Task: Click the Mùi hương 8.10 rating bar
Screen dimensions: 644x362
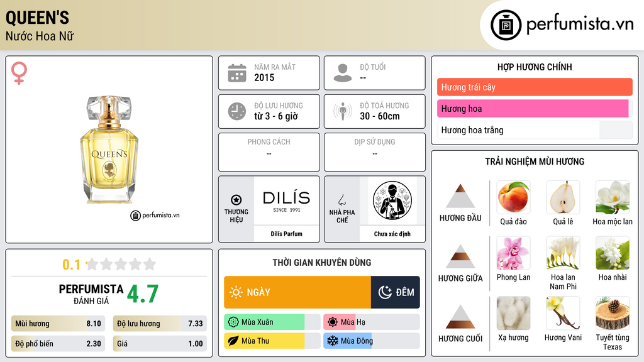Action: point(58,324)
